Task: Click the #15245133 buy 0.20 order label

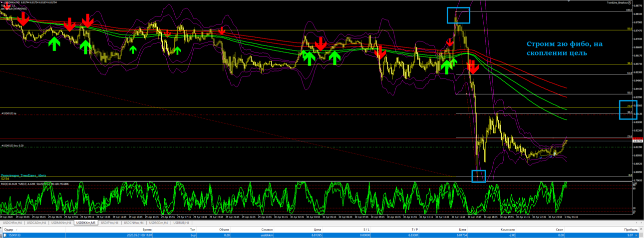Action: coord(12,145)
